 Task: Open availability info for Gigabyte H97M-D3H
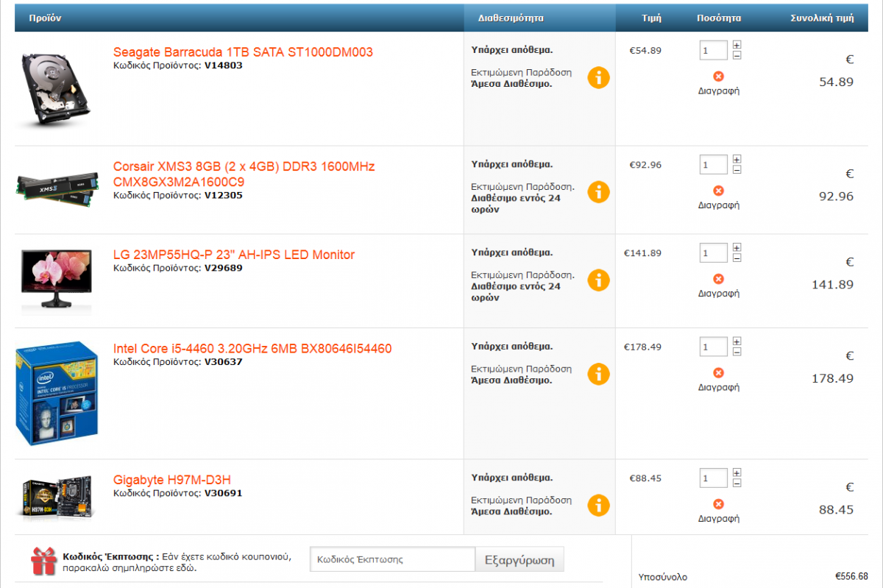pos(598,505)
